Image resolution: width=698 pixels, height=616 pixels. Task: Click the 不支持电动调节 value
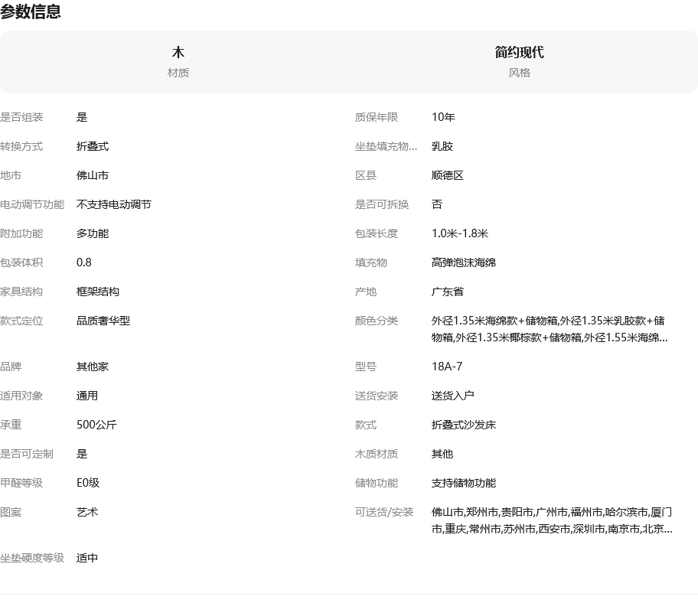113,204
